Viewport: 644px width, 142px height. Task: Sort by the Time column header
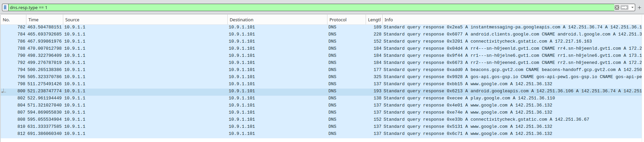45,20
